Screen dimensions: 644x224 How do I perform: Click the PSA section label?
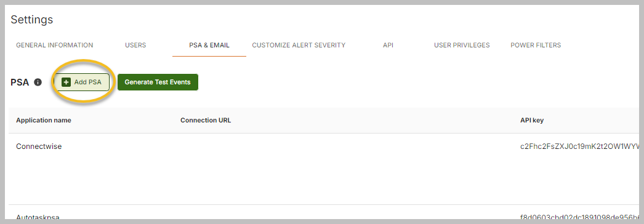tap(20, 82)
